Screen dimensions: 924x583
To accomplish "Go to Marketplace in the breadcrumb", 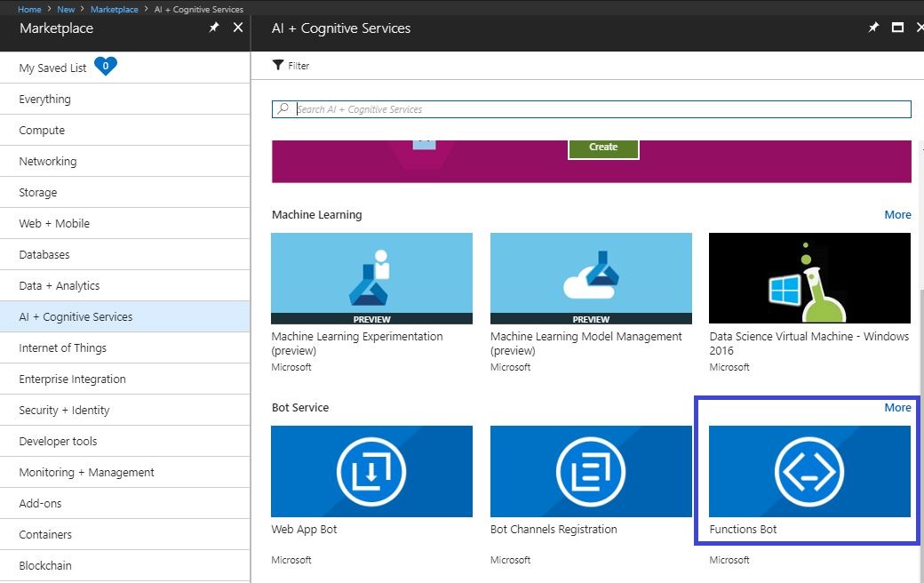I will click(115, 10).
